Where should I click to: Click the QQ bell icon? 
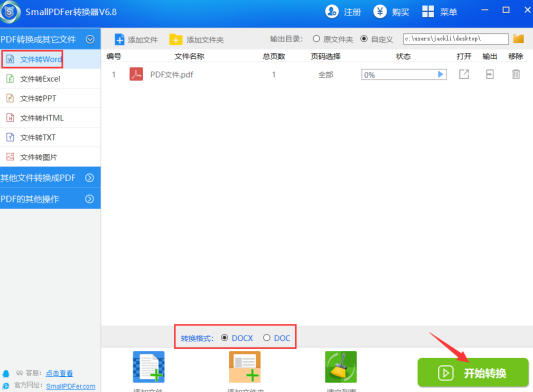pos(6,374)
